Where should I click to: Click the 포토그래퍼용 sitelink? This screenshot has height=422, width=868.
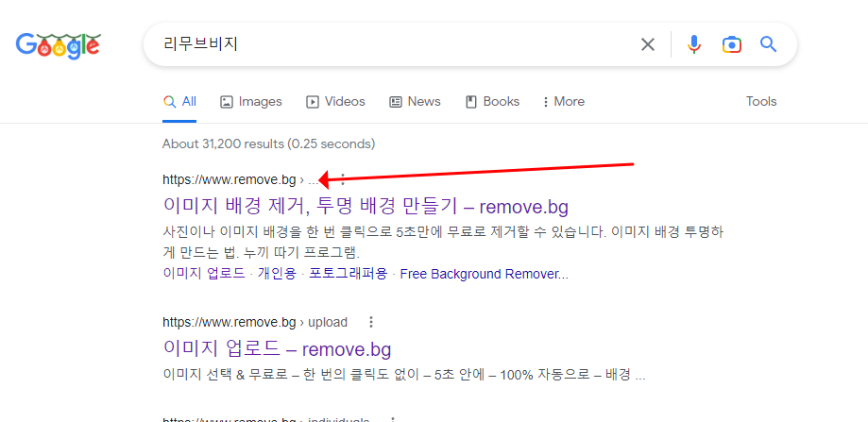[349, 274]
